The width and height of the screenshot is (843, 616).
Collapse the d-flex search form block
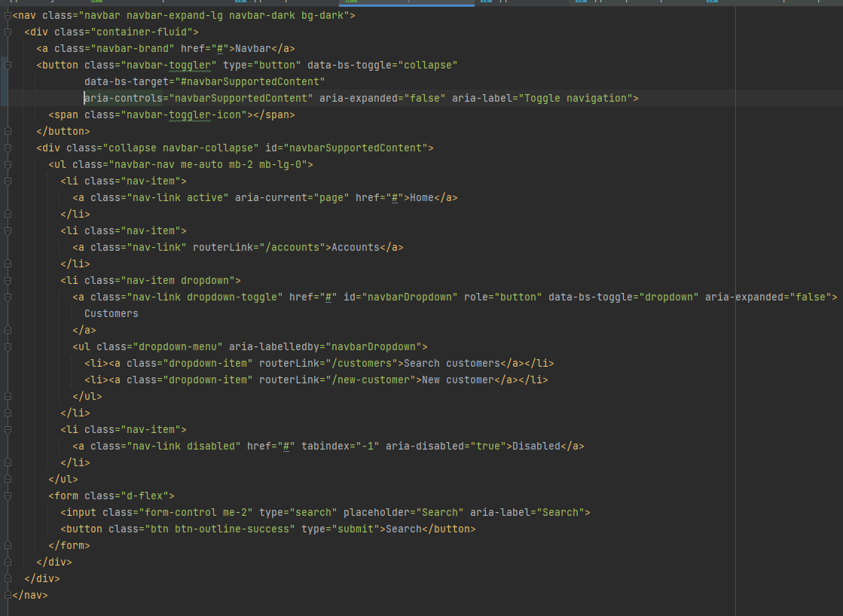coord(7,496)
